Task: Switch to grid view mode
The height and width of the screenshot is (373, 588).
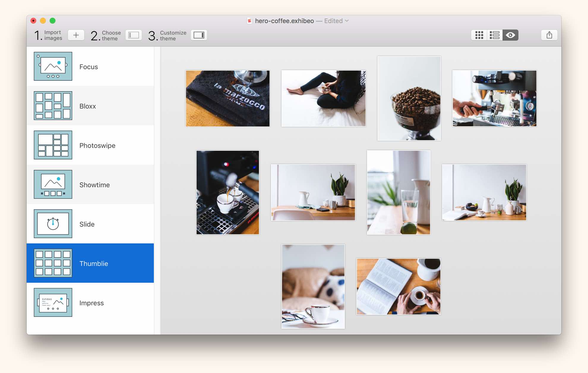Action: [479, 35]
